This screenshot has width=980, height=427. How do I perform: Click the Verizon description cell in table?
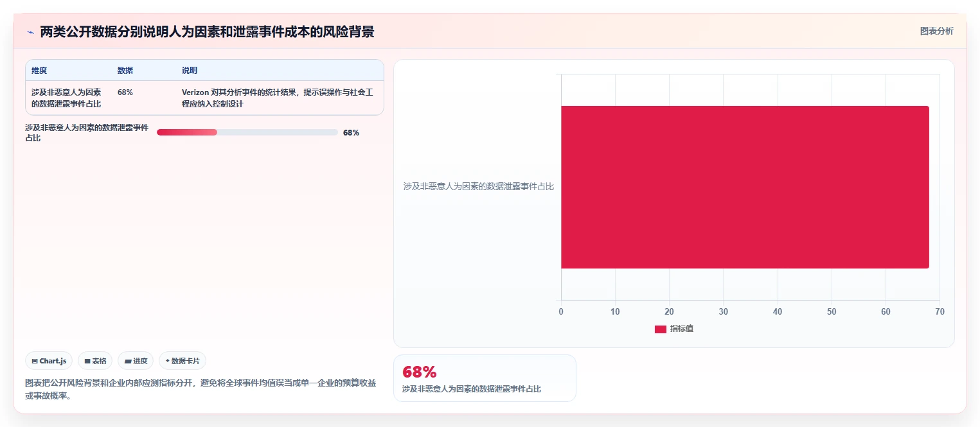pos(278,98)
